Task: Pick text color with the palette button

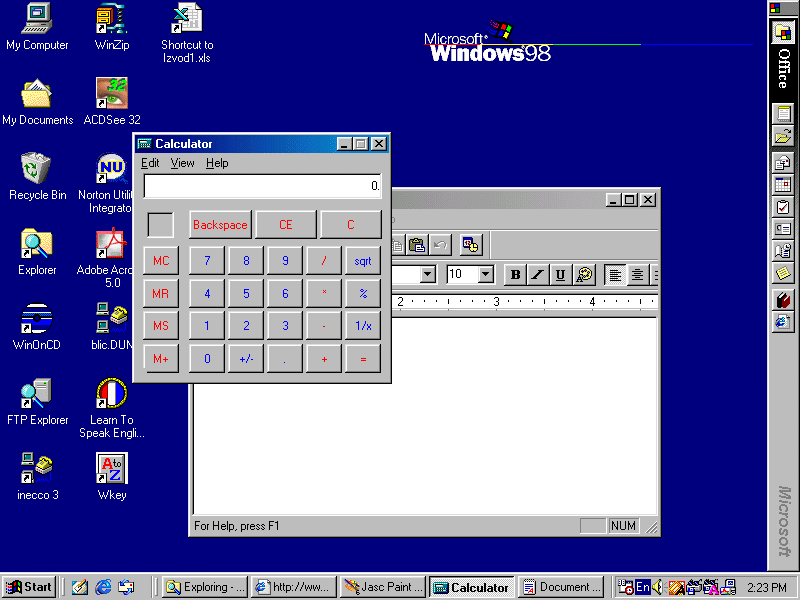Action: pyautogui.click(x=585, y=275)
